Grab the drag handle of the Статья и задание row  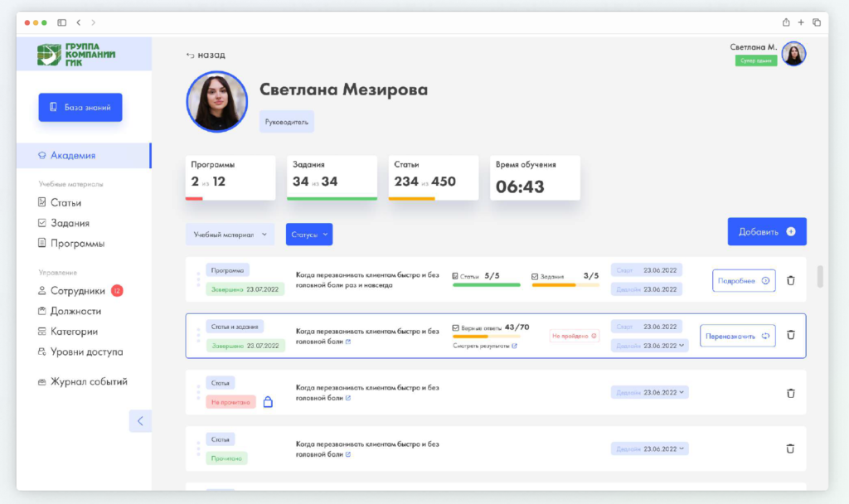(198, 336)
